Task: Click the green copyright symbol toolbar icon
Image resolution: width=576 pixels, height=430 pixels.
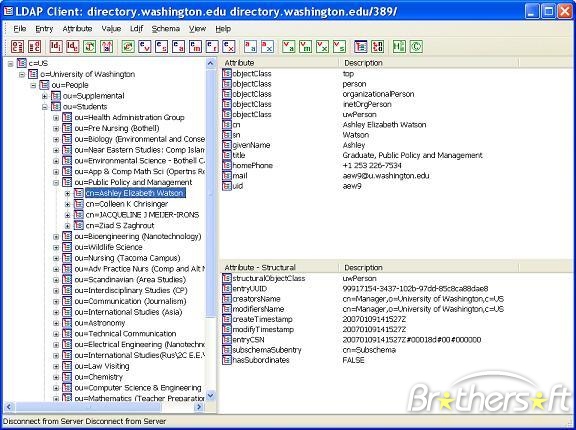Action: (416, 46)
